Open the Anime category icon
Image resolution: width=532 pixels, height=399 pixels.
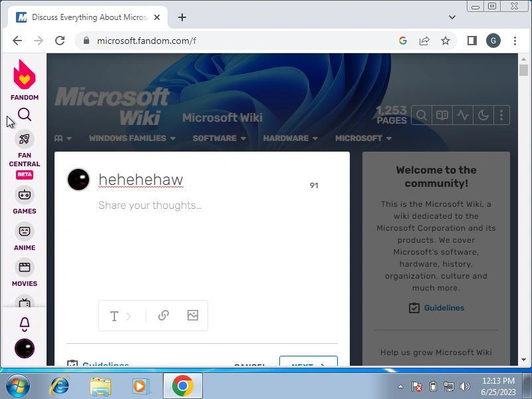click(25, 231)
